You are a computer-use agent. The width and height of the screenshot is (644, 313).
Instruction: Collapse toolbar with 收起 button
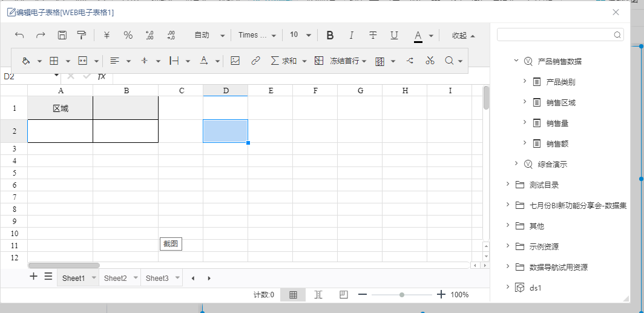click(464, 36)
